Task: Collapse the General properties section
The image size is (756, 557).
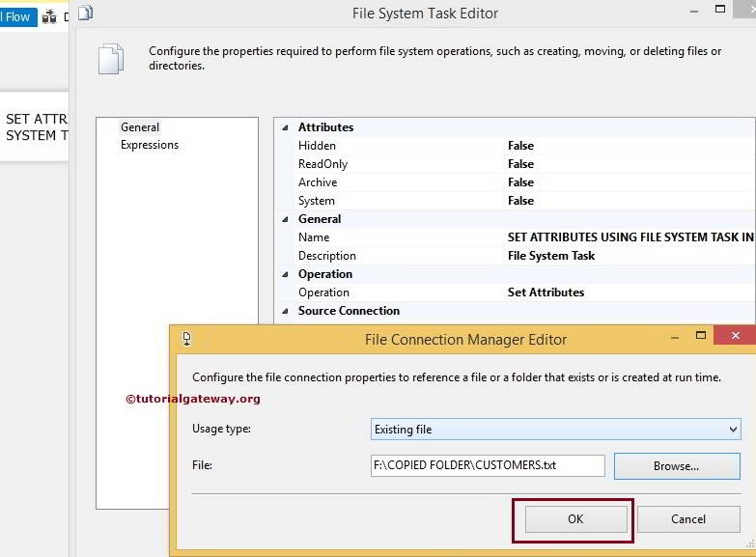Action: (x=285, y=219)
